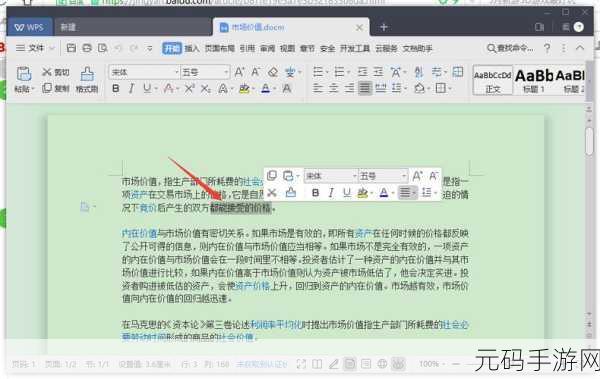Cut the selection with 剪切
600x379 pixels.
point(56,72)
